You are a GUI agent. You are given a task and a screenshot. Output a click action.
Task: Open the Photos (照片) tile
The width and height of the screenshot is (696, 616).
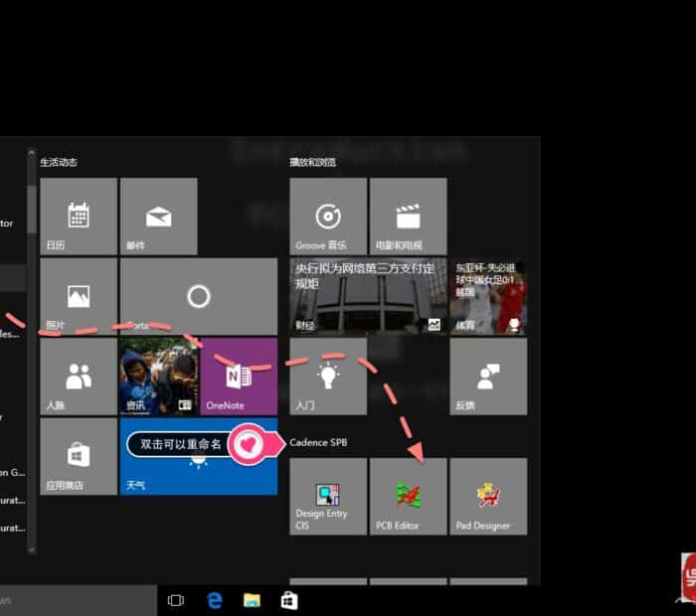coord(79,297)
